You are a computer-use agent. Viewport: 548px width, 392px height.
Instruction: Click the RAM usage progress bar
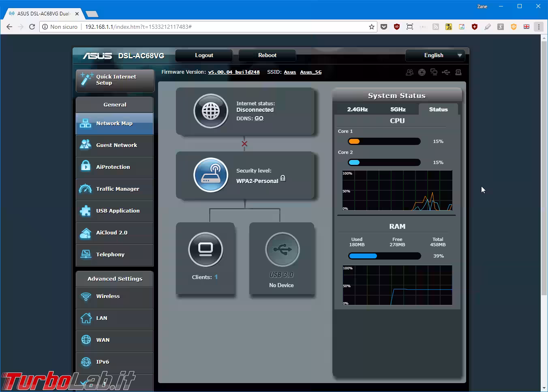click(x=384, y=256)
